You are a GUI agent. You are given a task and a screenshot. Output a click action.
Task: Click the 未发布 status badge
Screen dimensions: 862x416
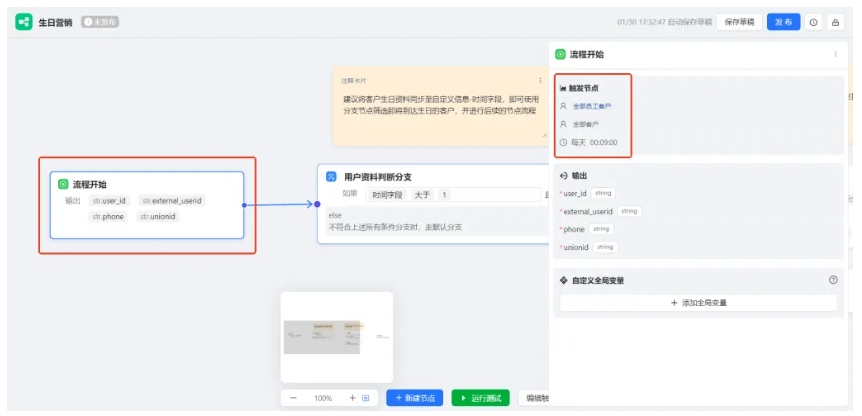click(x=100, y=22)
